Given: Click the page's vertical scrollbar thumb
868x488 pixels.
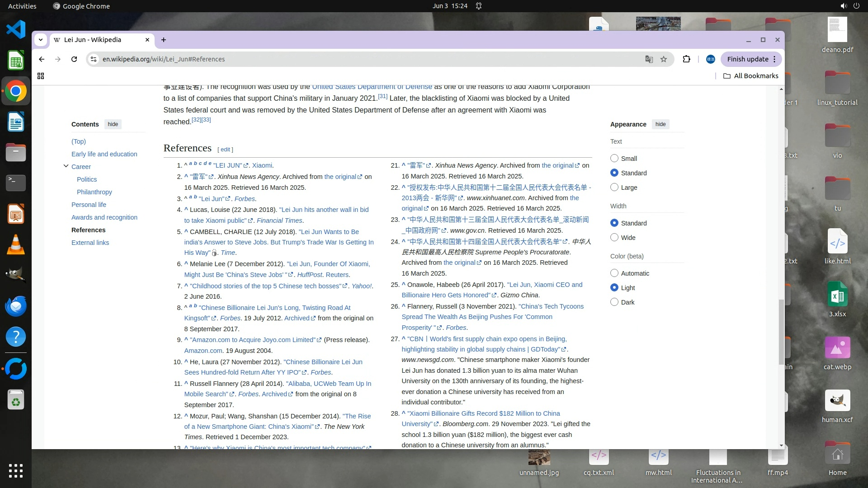Looking at the screenshot, I should [781, 332].
